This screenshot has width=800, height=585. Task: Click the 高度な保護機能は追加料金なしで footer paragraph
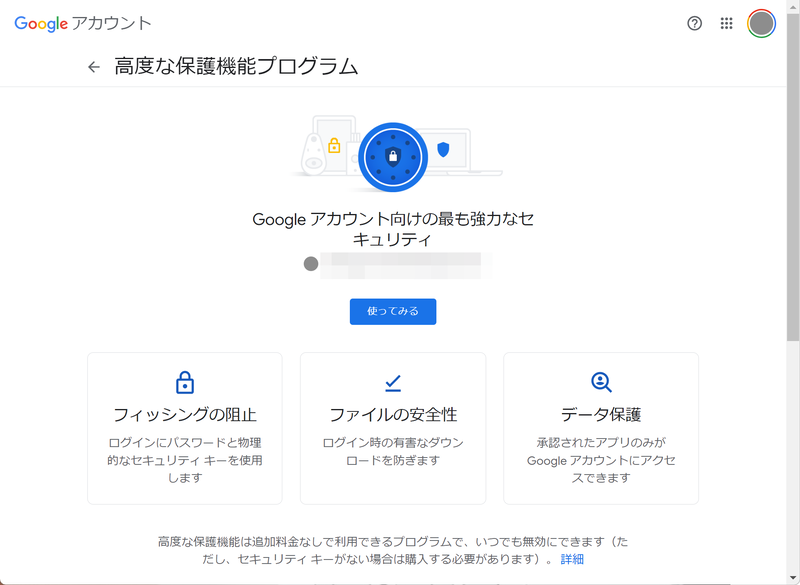click(x=393, y=550)
